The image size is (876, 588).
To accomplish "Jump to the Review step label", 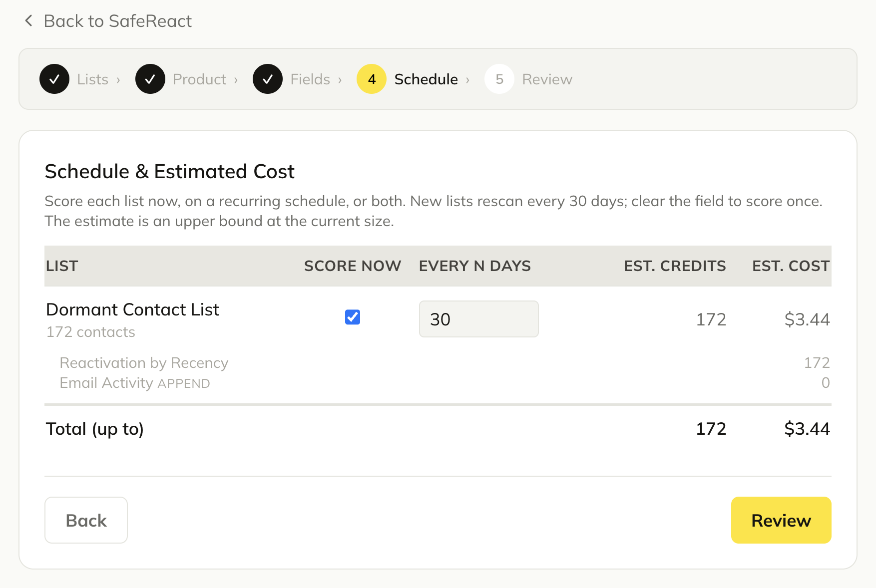I will [547, 79].
